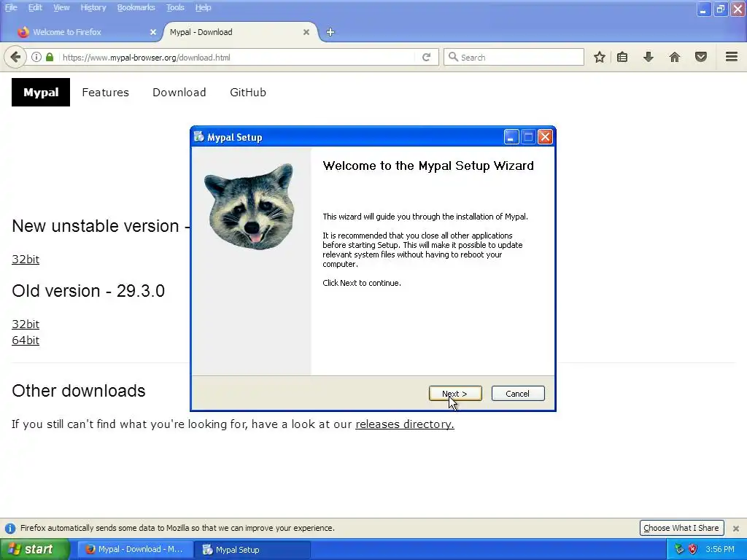The height and width of the screenshot is (560, 747).
Task: Minimize the Firefox browser window
Action: click(x=703, y=9)
